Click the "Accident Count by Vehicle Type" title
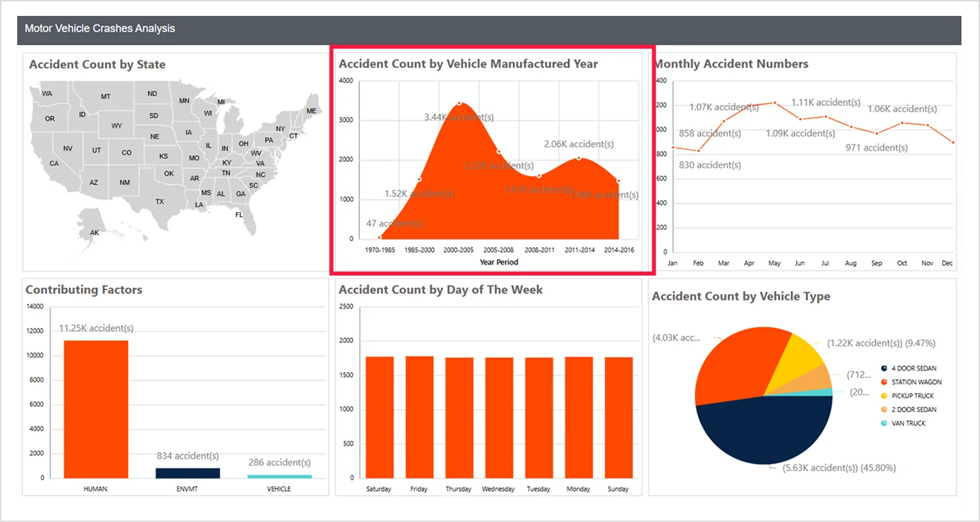Image resolution: width=980 pixels, height=522 pixels. (741, 297)
